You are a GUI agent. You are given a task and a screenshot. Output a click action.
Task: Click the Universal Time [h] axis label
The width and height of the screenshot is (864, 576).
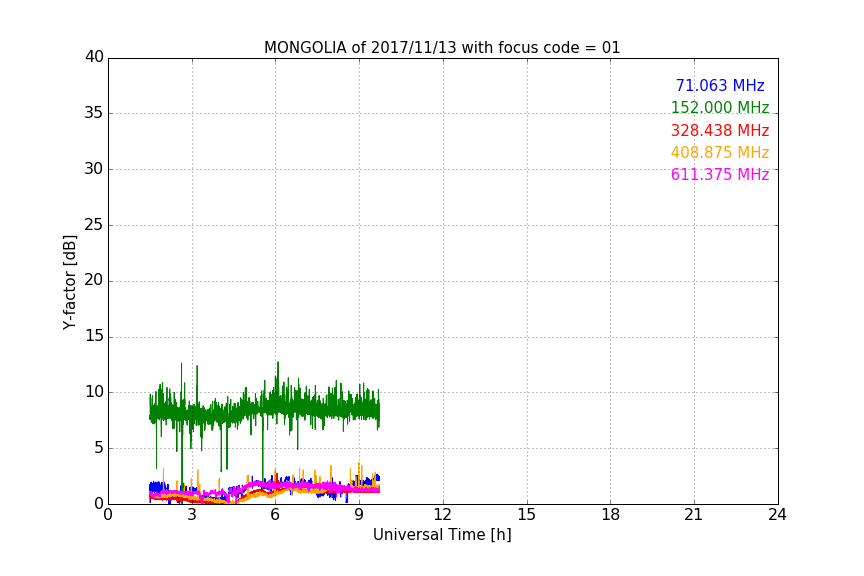pos(442,535)
